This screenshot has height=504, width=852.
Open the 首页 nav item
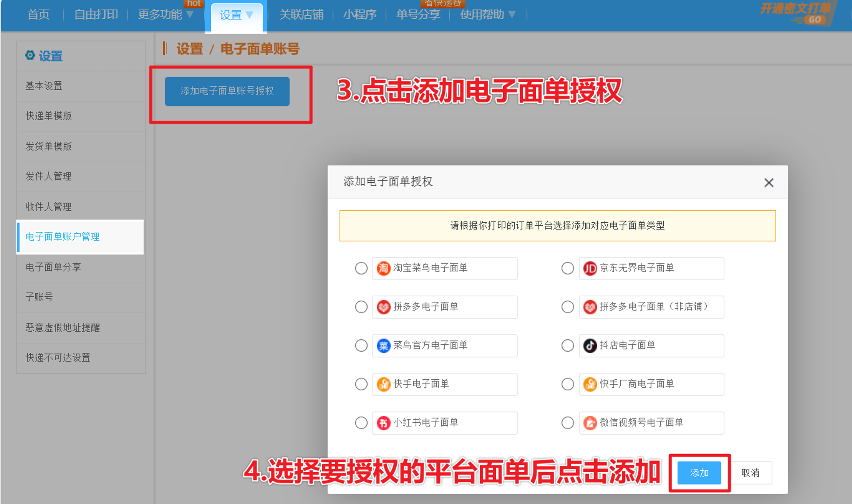38,14
